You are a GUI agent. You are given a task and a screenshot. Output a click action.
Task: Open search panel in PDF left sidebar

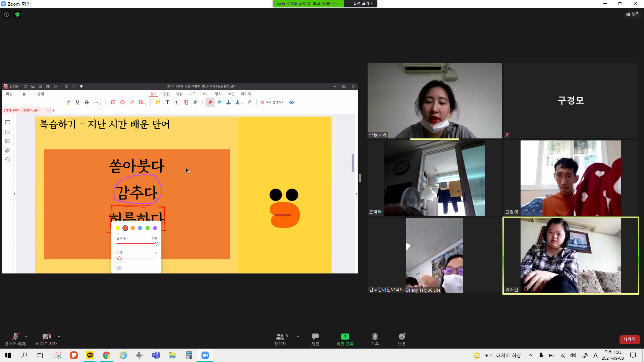point(7,160)
